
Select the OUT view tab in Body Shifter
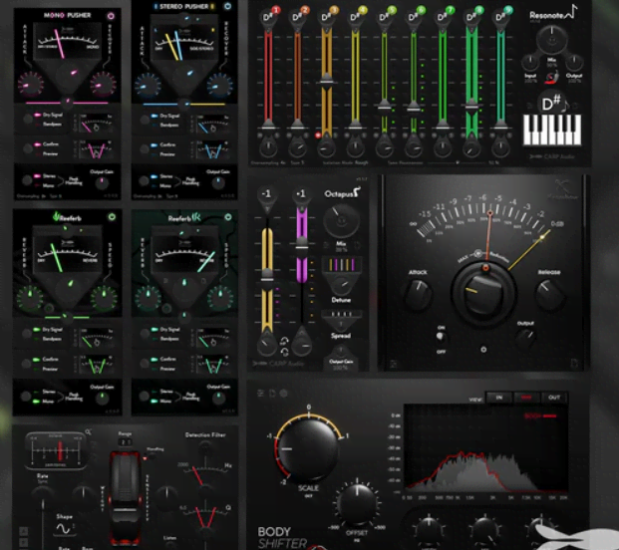coord(554,398)
